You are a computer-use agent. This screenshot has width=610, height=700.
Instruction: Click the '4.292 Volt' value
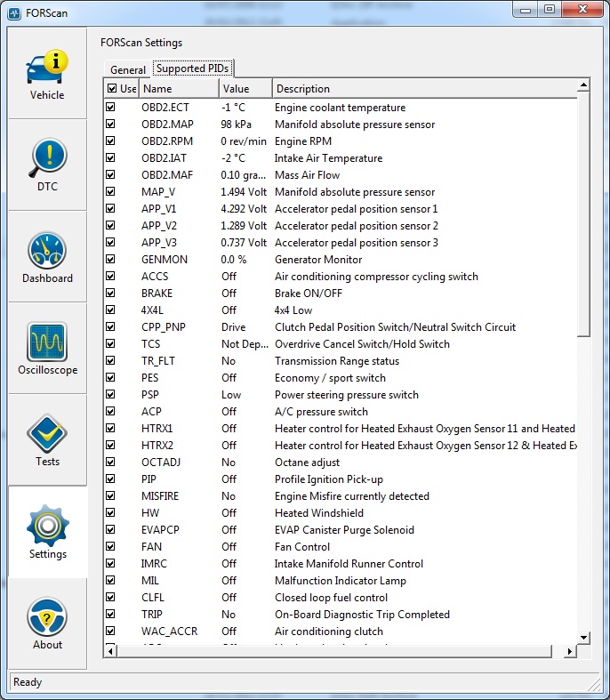point(244,209)
